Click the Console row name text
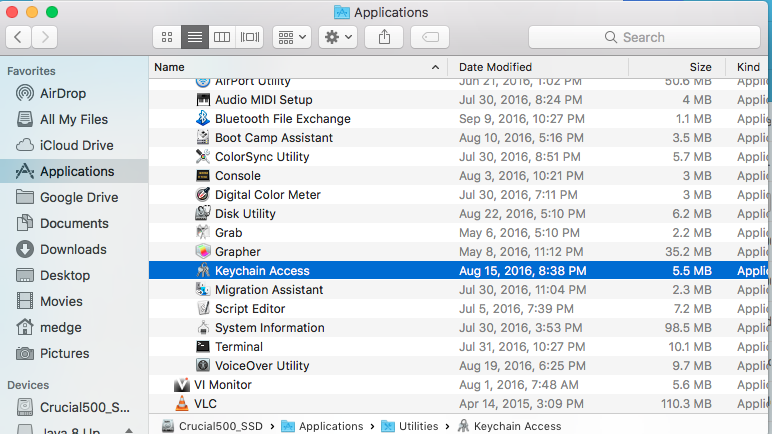Image resolution: width=772 pixels, height=434 pixels. pyautogui.click(x=238, y=176)
